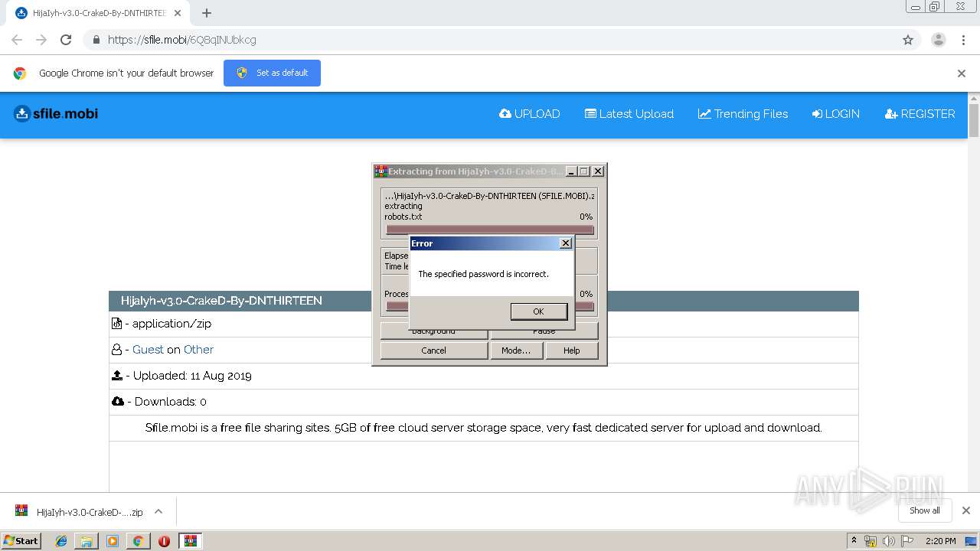Bookmark this page with the star icon
Image resolution: width=980 pixels, height=551 pixels.
tap(908, 40)
